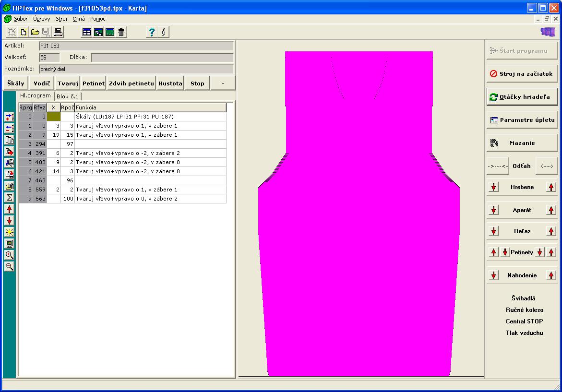
Task: Open the Súbor menu
Action: pyautogui.click(x=21, y=19)
